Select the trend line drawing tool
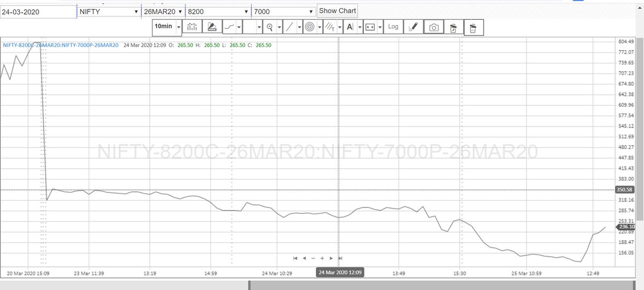The image size is (644, 290). tap(290, 27)
